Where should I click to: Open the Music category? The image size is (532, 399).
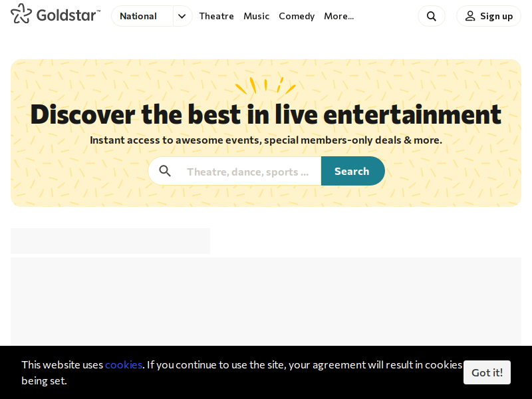pos(256,16)
